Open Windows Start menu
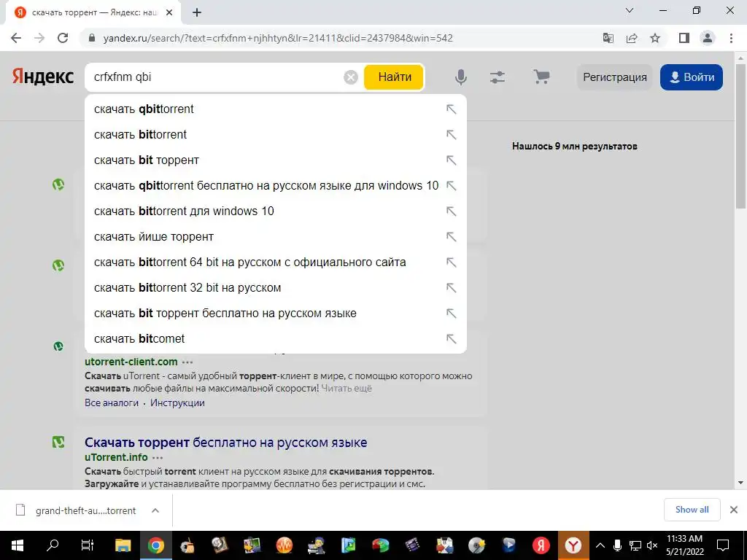This screenshot has width=747, height=560. [18, 545]
